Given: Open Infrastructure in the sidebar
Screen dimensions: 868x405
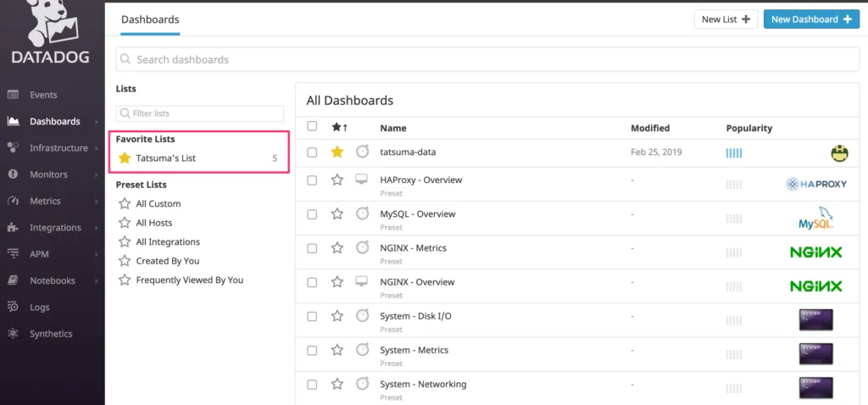Looking at the screenshot, I should 58,147.
